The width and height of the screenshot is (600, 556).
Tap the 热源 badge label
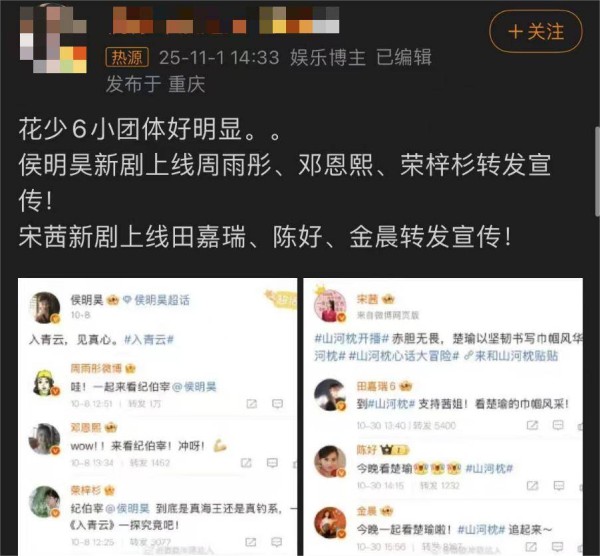click(x=127, y=58)
